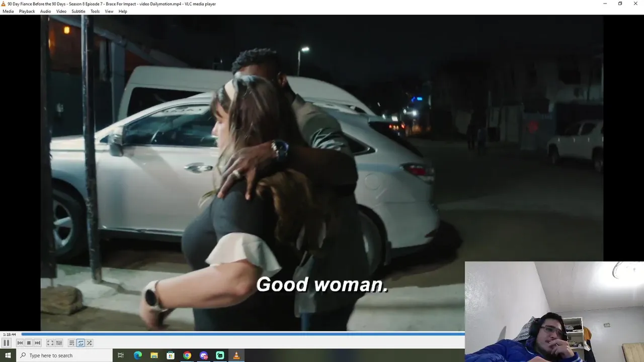
Task: Open the Subtitle menu
Action: (x=78, y=11)
